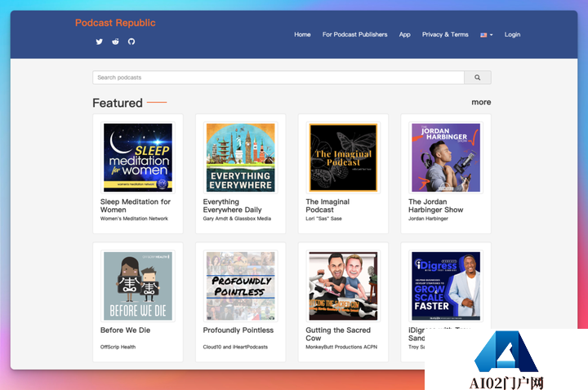The width and height of the screenshot is (588, 390).
Task: Open Privacy & Terms page
Action: pos(445,34)
